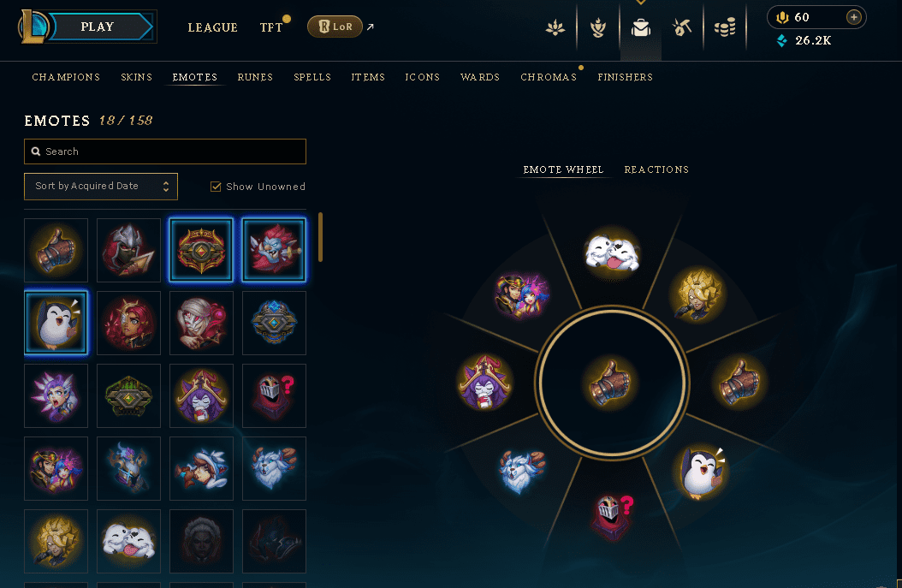902x588 pixels.
Task: Select the center thumbs-up emote wheel slot
Action: coord(612,383)
